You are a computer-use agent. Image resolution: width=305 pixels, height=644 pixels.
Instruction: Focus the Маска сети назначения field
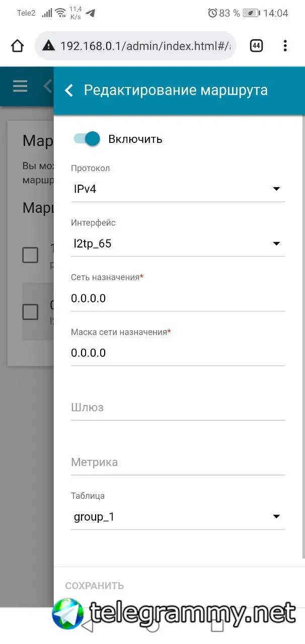tap(178, 353)
